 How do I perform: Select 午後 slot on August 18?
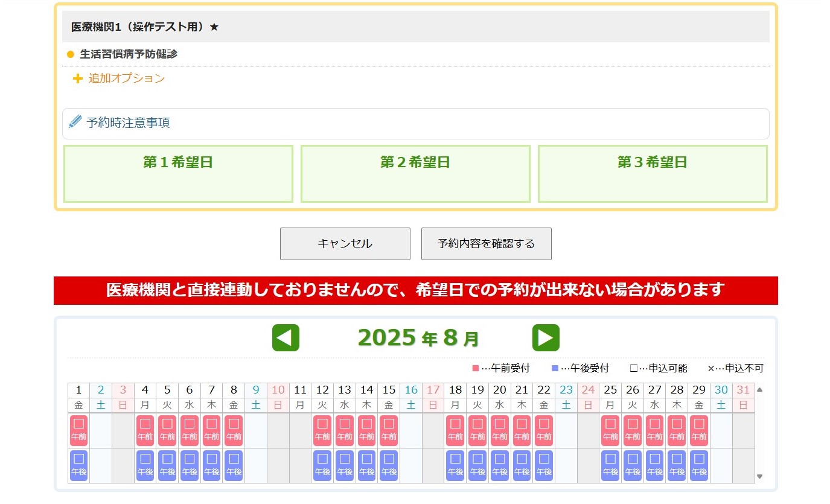(455, 465)
